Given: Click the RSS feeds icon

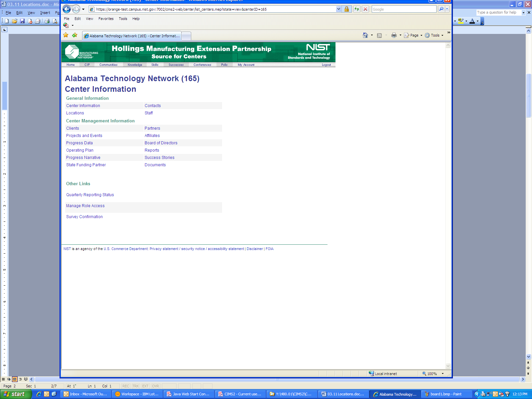Looking at the screenshot, I should (x=379, y=35).
